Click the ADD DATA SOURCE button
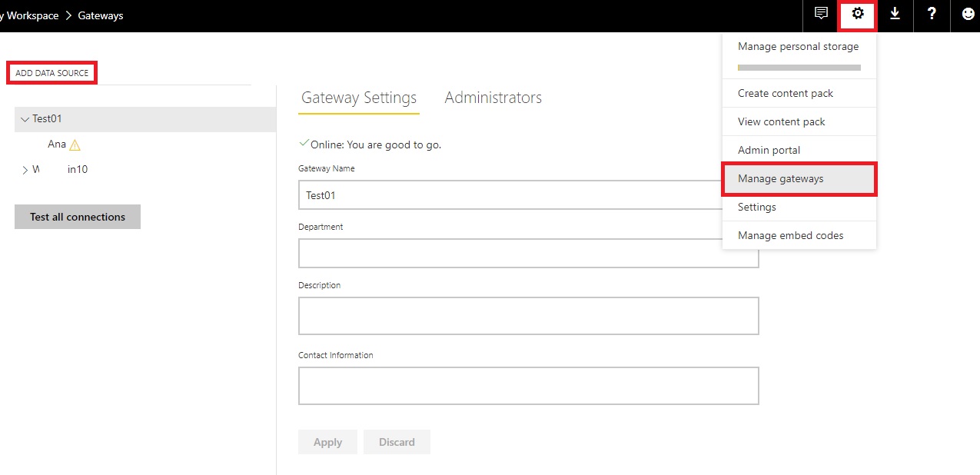The width and height of the screenshot is (980, 475). [51, 72]
